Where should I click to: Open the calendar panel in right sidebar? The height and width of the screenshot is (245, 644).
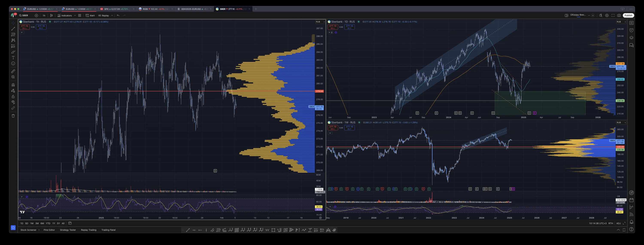point(632,200)
